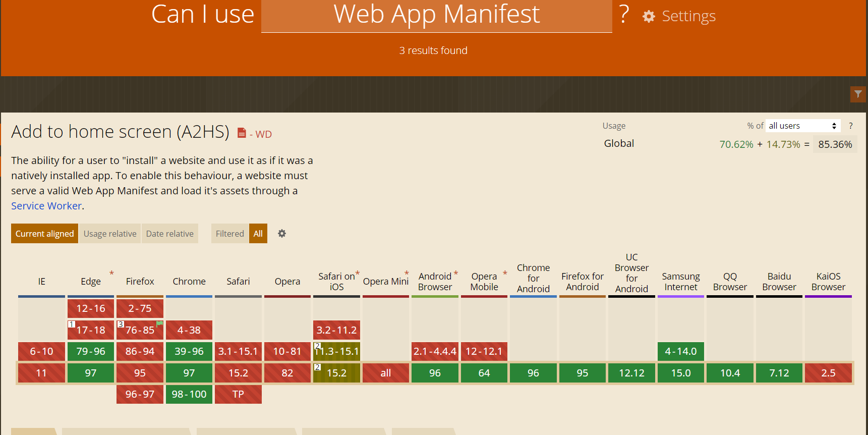Click note 1 marker on Edge 17-18
Screen dimensions: 868x435
[72, 324]
